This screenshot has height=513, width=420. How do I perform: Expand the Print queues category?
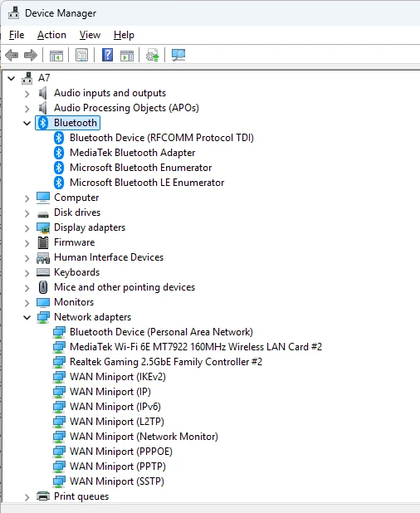[27, 497]
